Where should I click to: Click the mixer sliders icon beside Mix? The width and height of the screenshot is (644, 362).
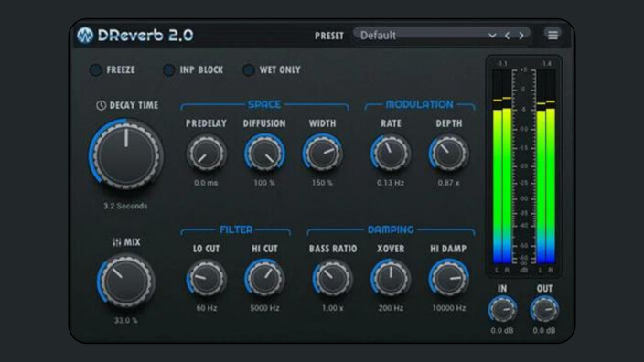pos(117,242)
